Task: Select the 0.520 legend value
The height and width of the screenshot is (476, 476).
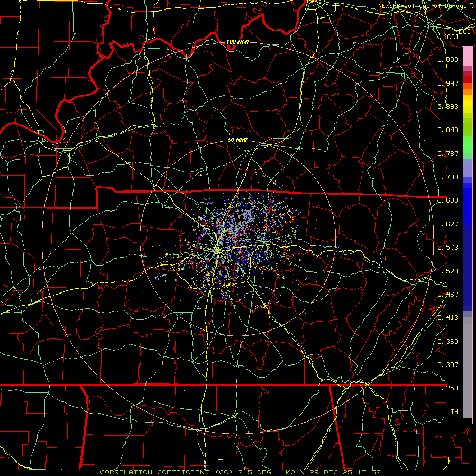Action: coord(448,271)
